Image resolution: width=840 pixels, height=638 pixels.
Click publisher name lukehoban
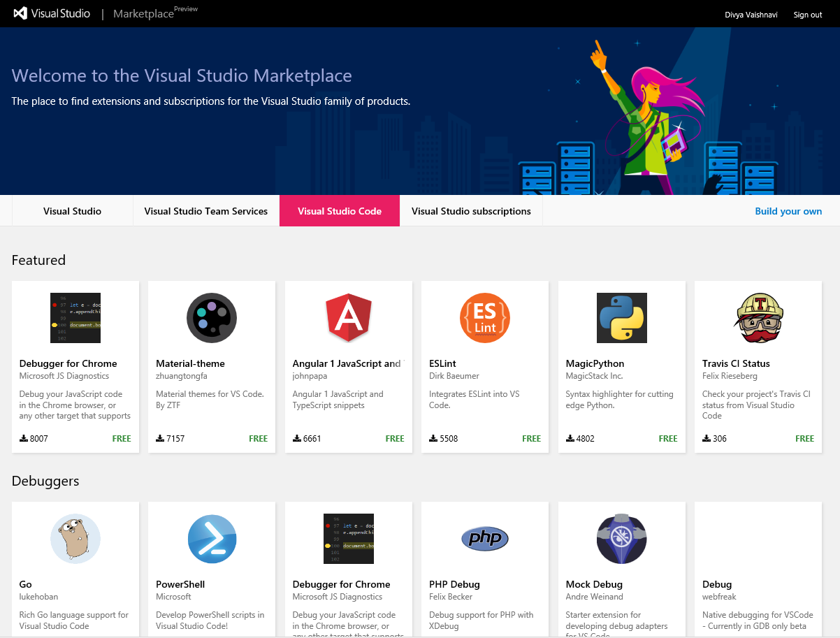[39, 597]
